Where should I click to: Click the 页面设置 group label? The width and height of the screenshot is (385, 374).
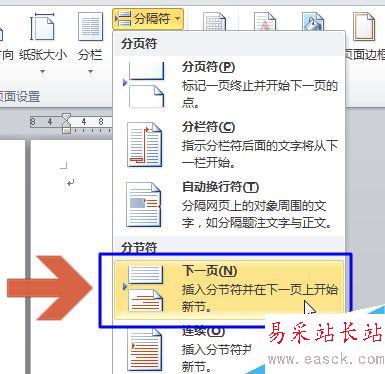tap(19, 97)
